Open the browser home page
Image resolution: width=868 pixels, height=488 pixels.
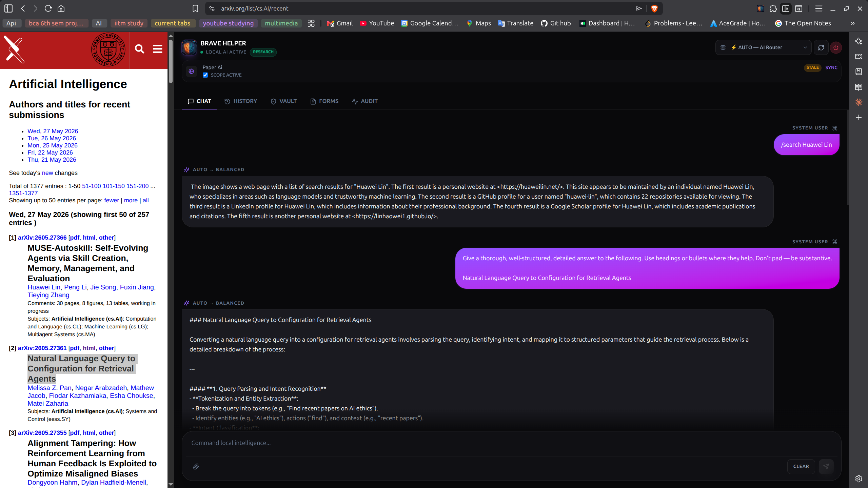point(61,8)
